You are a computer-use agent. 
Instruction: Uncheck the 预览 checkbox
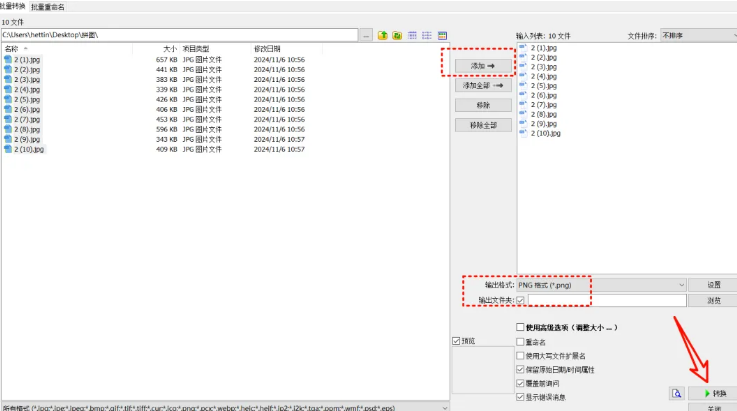(457, 341)
